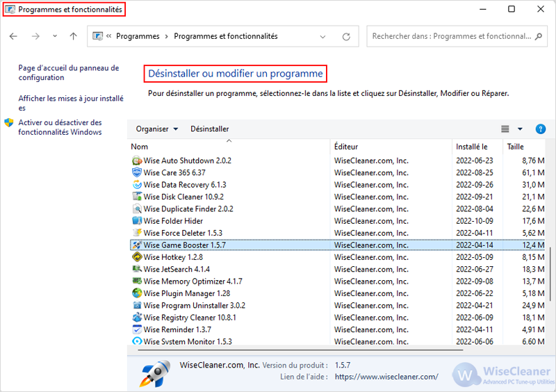Select Wise System Monitor 1.5.3 icon
Screen dimensions: 556x392
pos(137,341)
